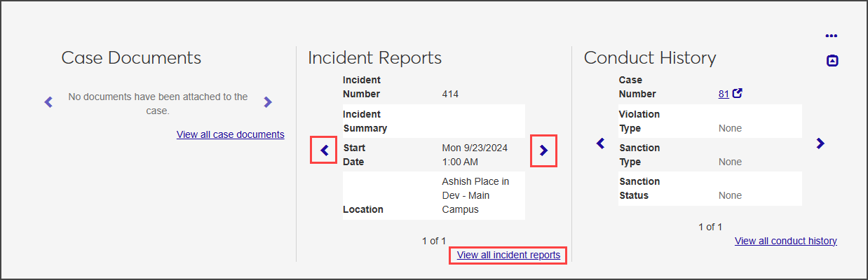Click the no documents attached message
This screenshot has height=280, width=868.
pos(158,104)
